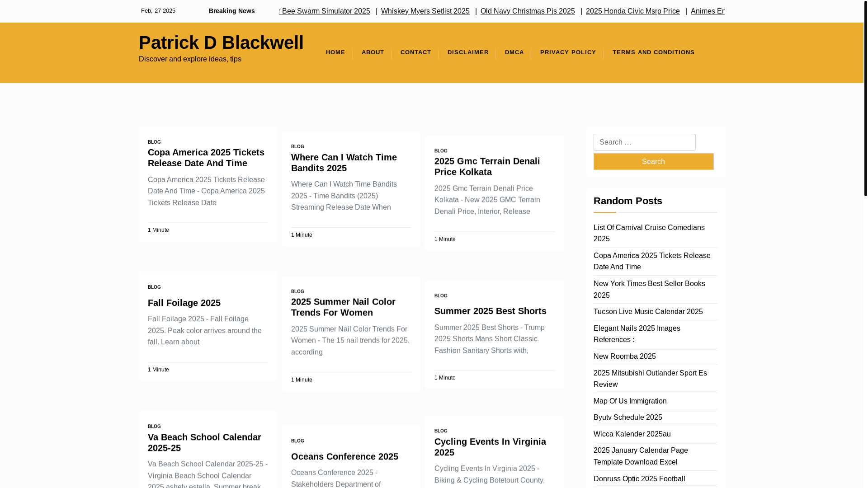Open Where Can I Watch Time Bandits article
Viewport: 868px width, 488px height.
[344, 163]
